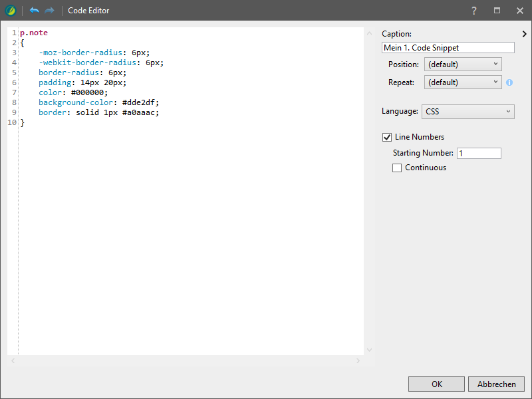Open the Repeat dropdown

point(463,82)
